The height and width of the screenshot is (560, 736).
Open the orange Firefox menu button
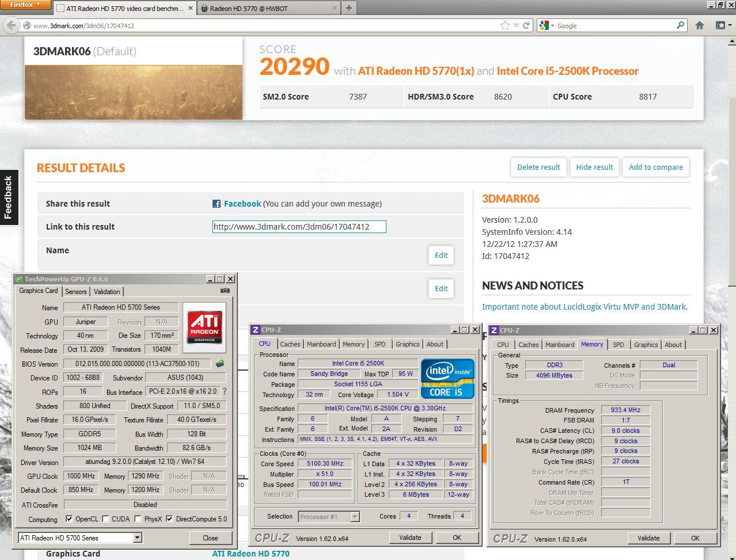click(26, 5)
